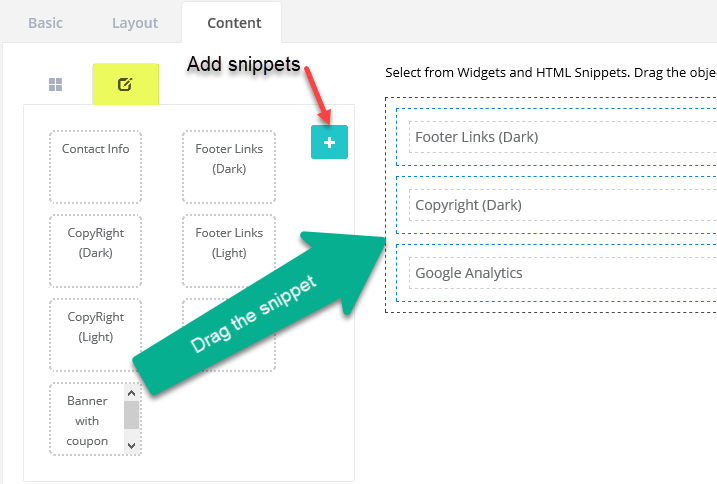This screenshot has height=484, width=717.
Task: Switch to the Basic tab
Action: (x=45, y=23)
